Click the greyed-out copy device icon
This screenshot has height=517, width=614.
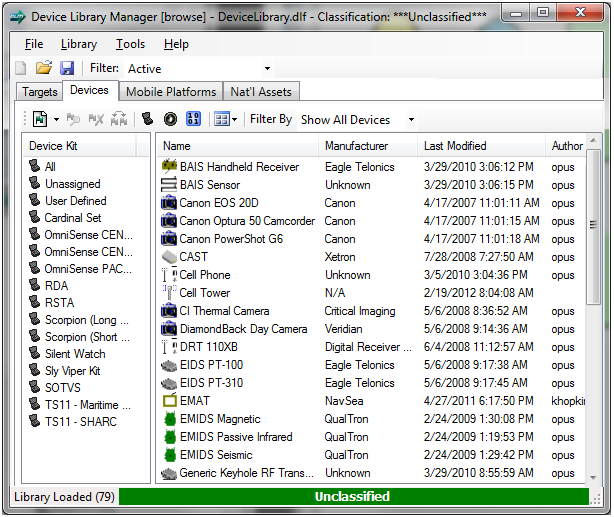click(x=119, y=119)
